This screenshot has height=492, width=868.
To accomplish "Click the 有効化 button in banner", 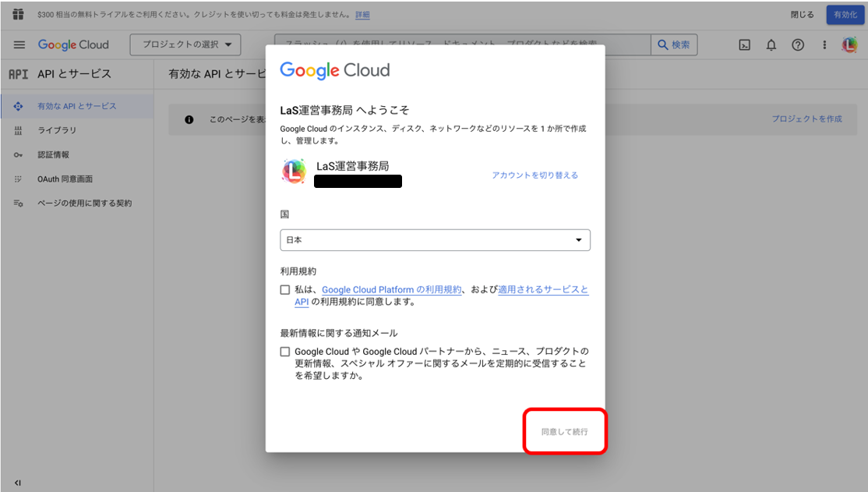I will [x=845, y=15].
